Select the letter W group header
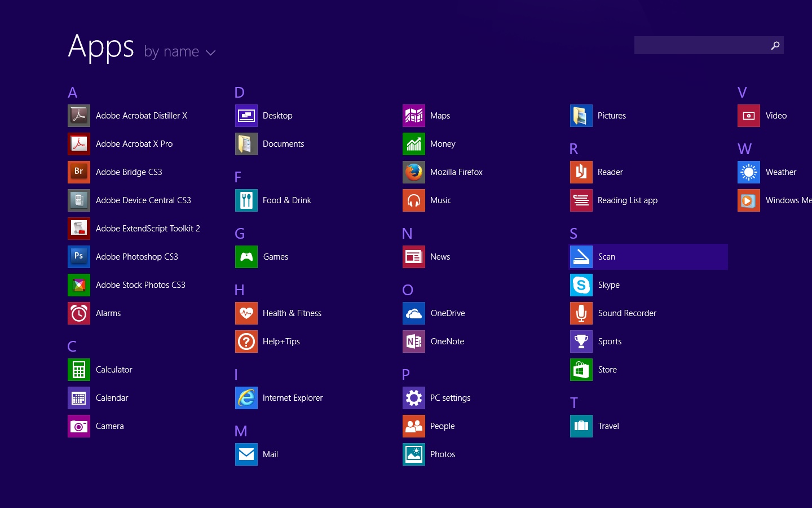Screen dimensions: 812x508 coord(744,148)
